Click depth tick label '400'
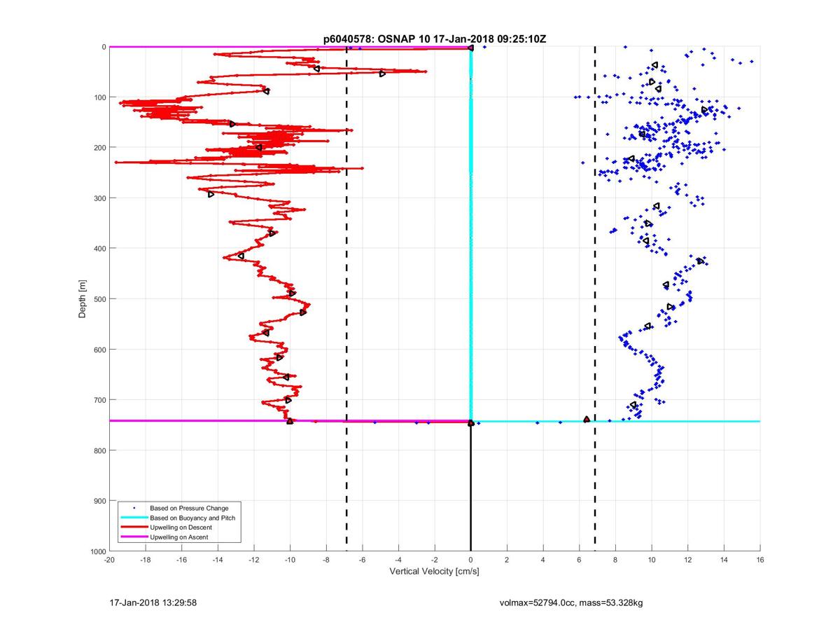 click(x=99, y=249)
